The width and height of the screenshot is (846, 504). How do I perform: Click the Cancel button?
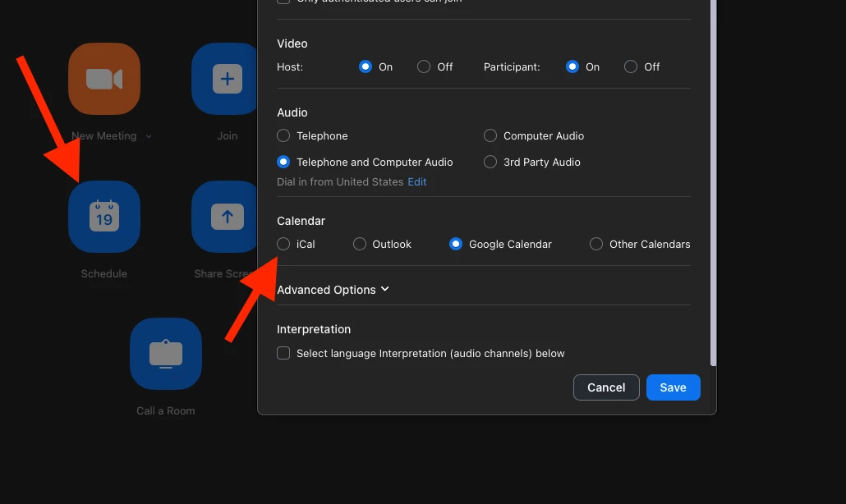tap(606, 387)
